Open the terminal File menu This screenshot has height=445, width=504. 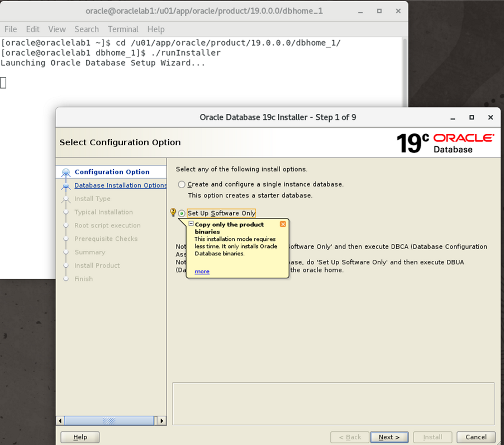(10, 29)
